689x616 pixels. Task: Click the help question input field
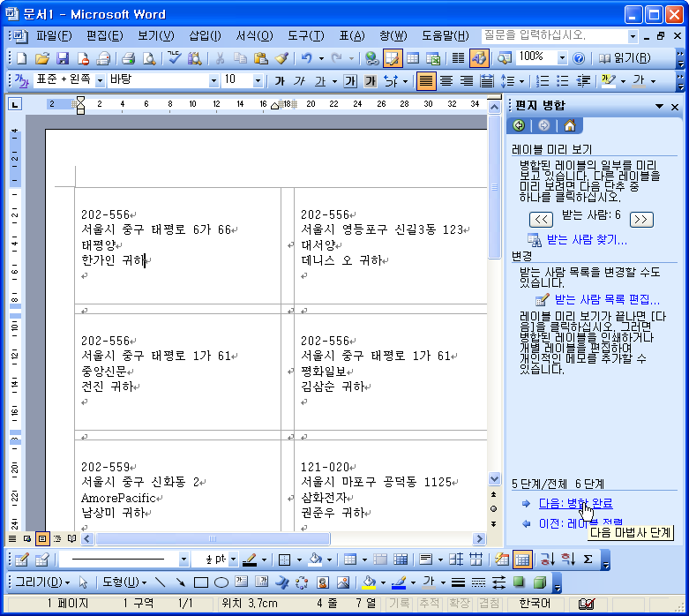555,35
